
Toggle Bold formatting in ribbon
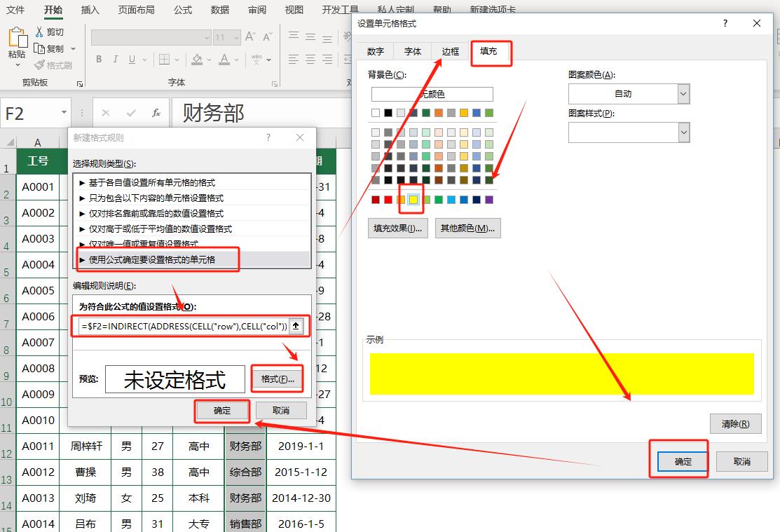99,59
